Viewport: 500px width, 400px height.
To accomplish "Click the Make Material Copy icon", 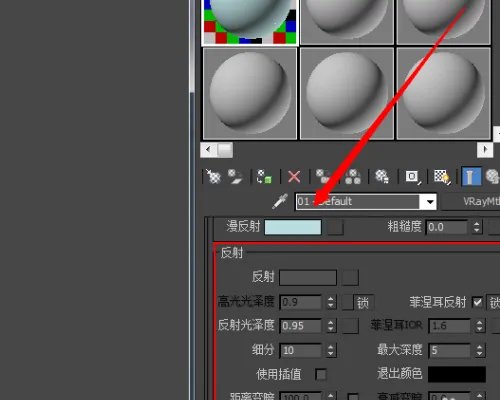I will [x=323, y=176].
